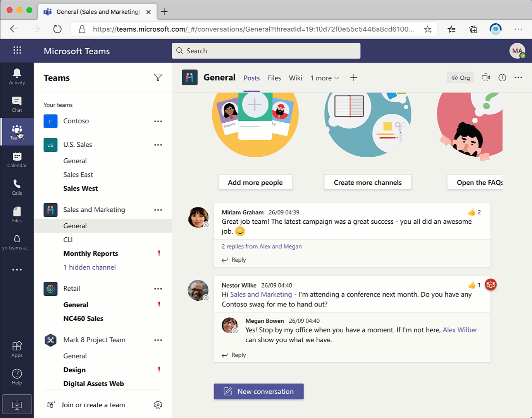Open the Help icon in sidebar
532x418 pixels.
(17, 377)
